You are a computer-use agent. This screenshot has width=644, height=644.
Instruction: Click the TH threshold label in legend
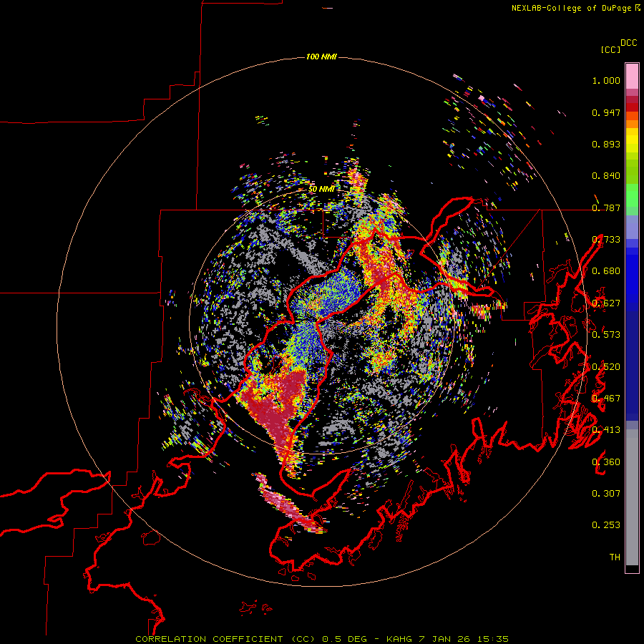(615, 557)
